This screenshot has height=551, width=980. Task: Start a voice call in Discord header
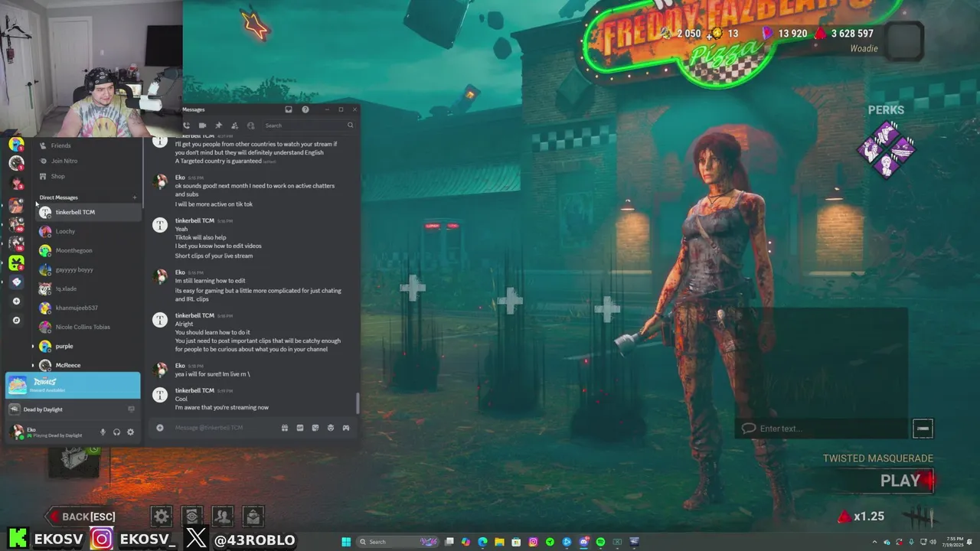point(186,126)
